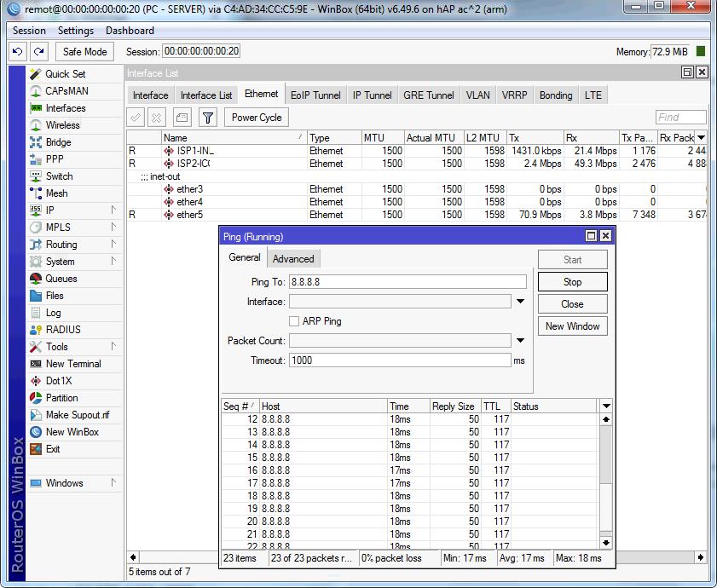Switch to the GRE Tunnel tab

point(429,95)
